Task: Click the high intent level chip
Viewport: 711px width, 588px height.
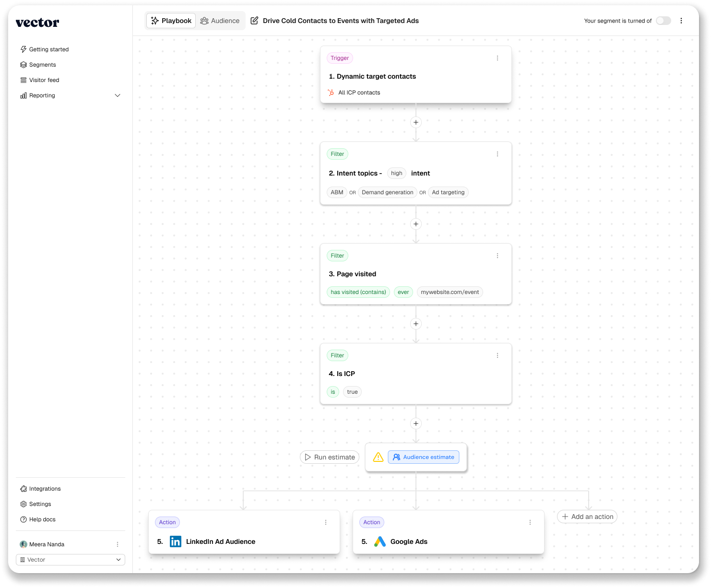Action: pyautogui.click(x=397, y=173)
